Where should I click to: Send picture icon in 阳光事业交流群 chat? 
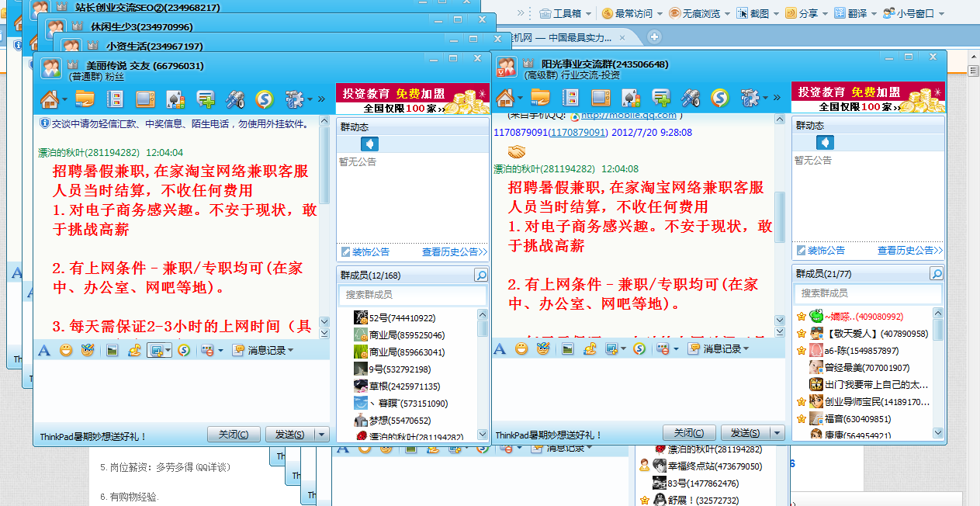[567, 349]
